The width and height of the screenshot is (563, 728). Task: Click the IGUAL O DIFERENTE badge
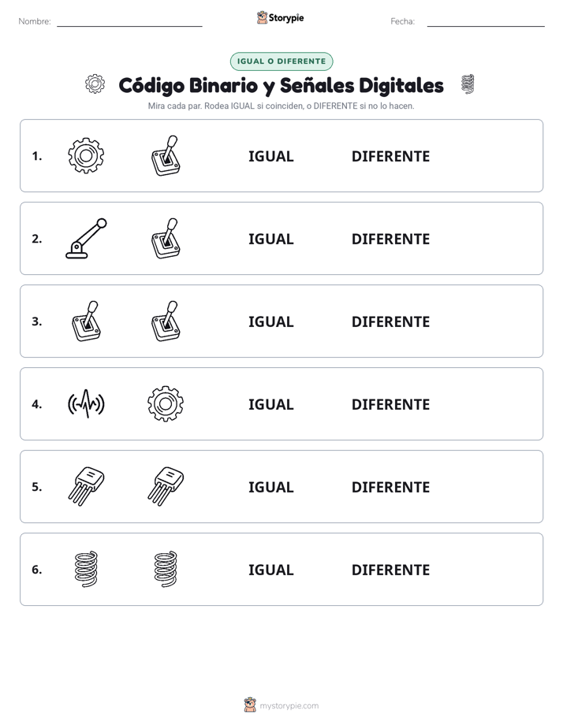[x=281, y=61]
